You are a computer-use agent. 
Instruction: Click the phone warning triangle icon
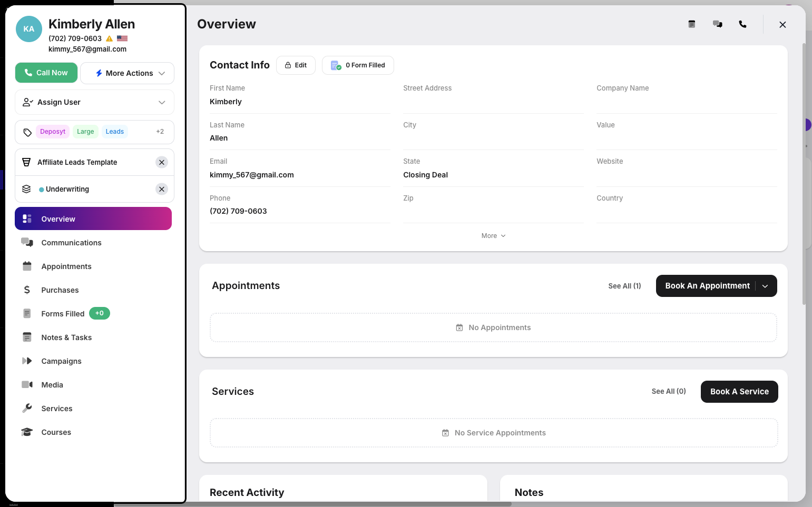[x=110, y=38]
